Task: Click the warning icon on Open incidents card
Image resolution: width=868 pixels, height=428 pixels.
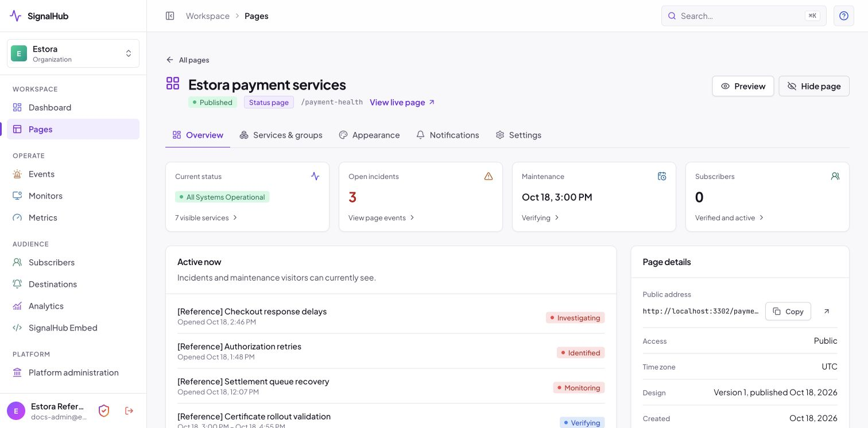Action: 489,176
